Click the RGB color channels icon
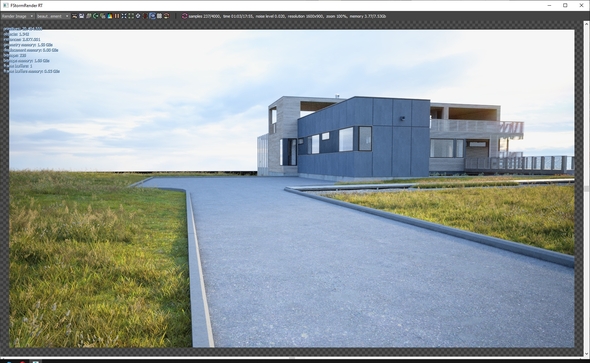Viewport: 590px width, 363px height. [110, 16]
